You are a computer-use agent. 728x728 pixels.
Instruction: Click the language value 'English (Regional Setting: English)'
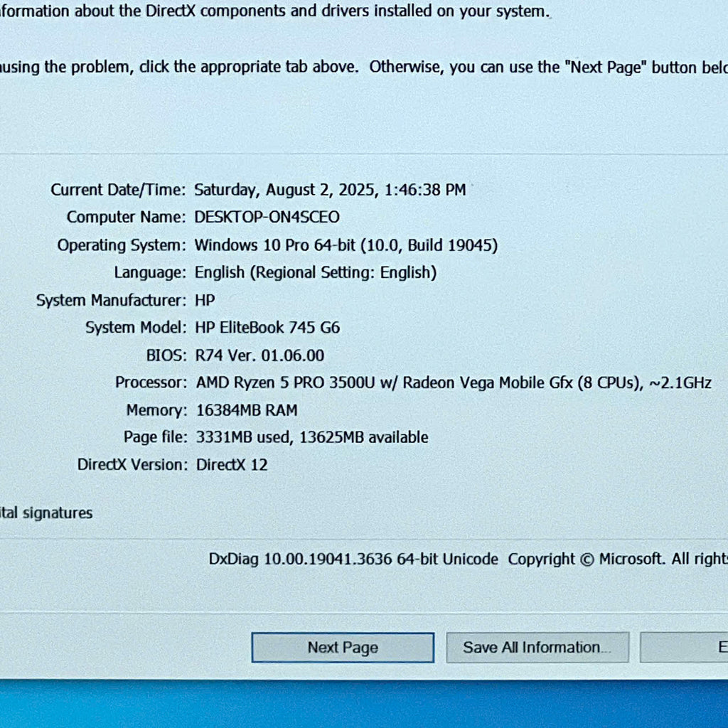(x=316, y=272)
